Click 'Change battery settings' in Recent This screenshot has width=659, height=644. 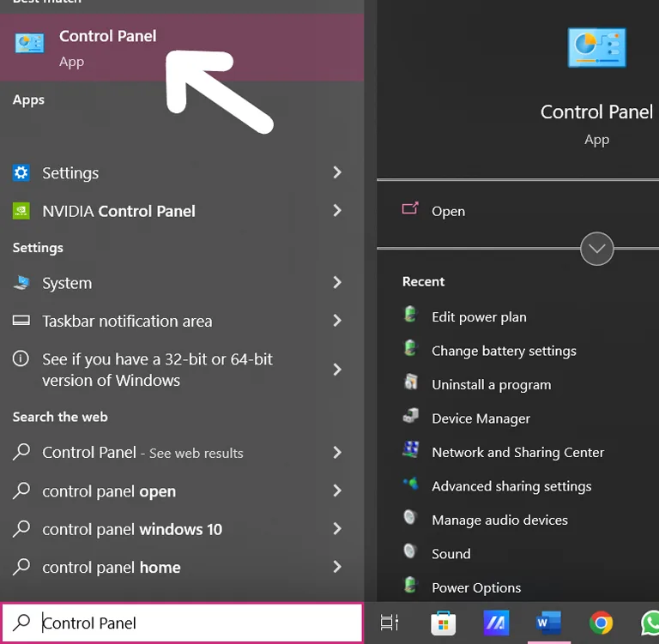pyautogui.click(x=504, y=351)
